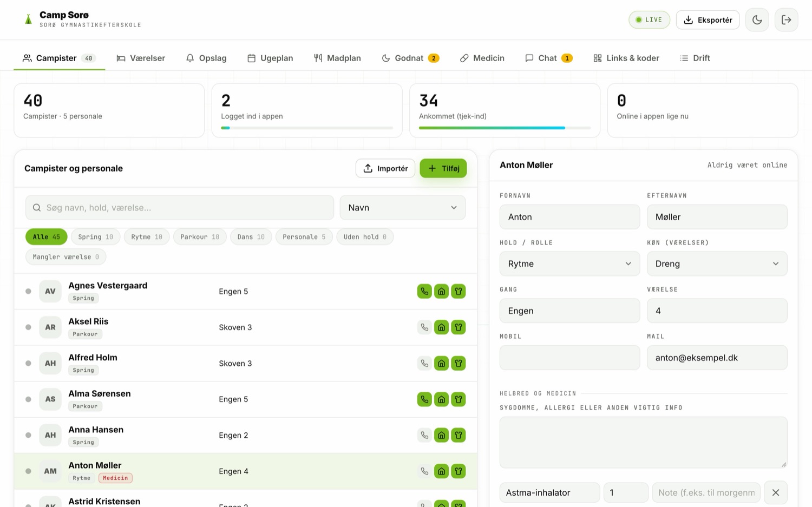
Task: Click the LIVE status badge
Action: tap(649, 20)
